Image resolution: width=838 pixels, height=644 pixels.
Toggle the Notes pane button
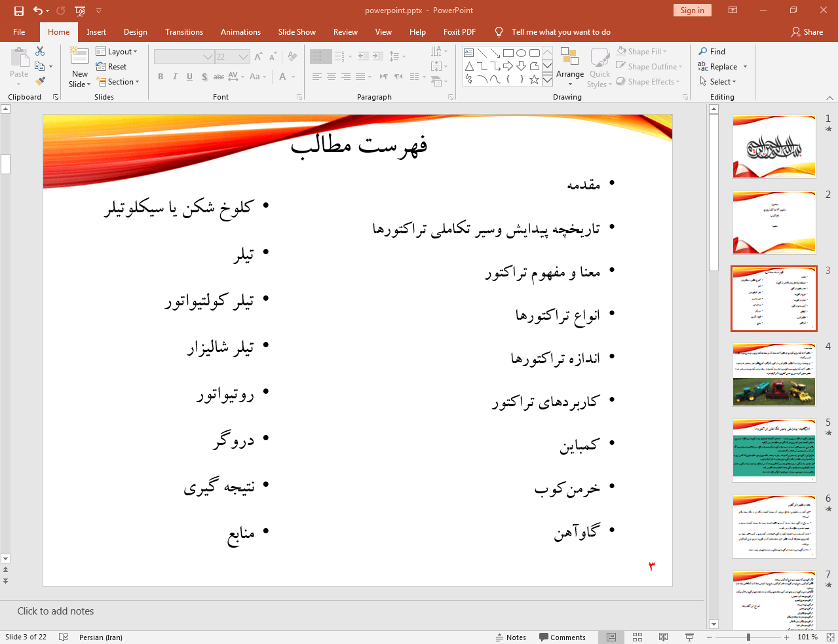point(511,637)
